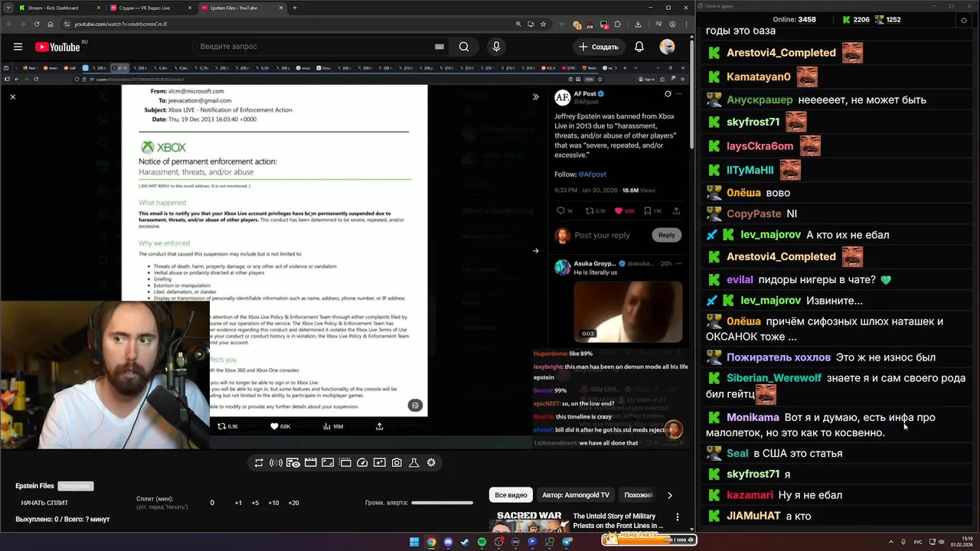Add +1 minute to split
Image resolution: width=980 pixels, height=551 pixels.
pos(238,503)
